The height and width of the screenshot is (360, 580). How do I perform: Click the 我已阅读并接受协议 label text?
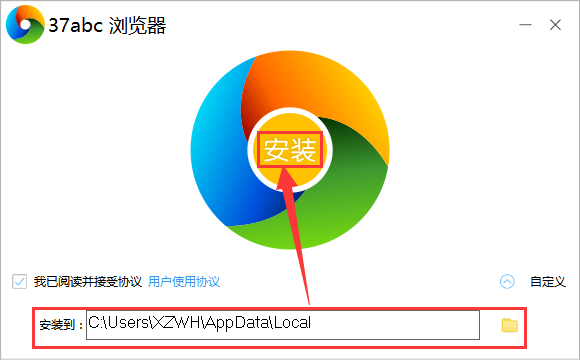pyautogui.click(x=88, y=282)
